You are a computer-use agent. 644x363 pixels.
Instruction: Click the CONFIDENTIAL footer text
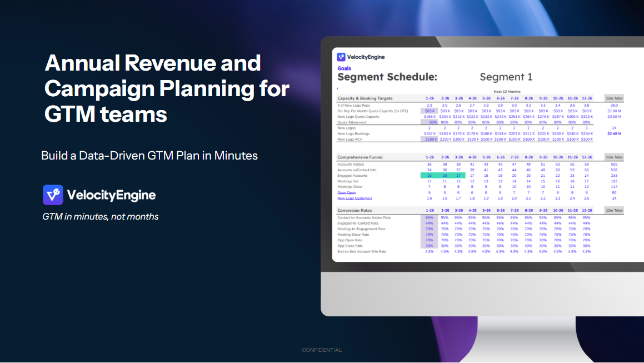point(322,350)
